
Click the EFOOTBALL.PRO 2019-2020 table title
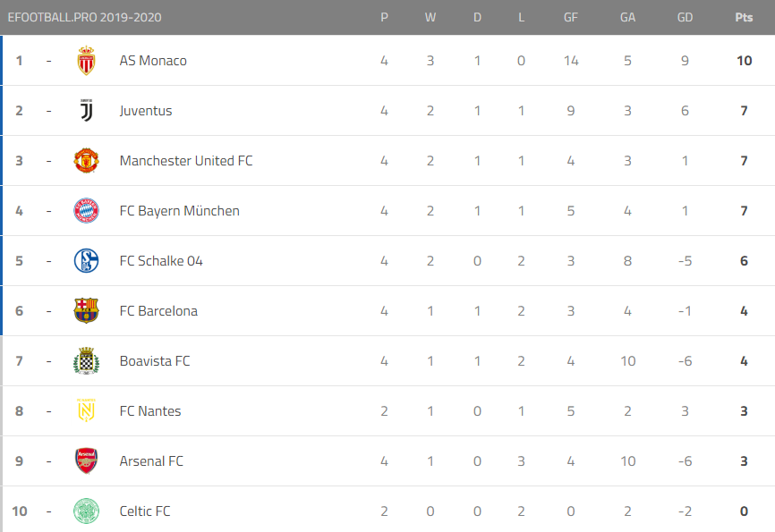tap(84, 17)
